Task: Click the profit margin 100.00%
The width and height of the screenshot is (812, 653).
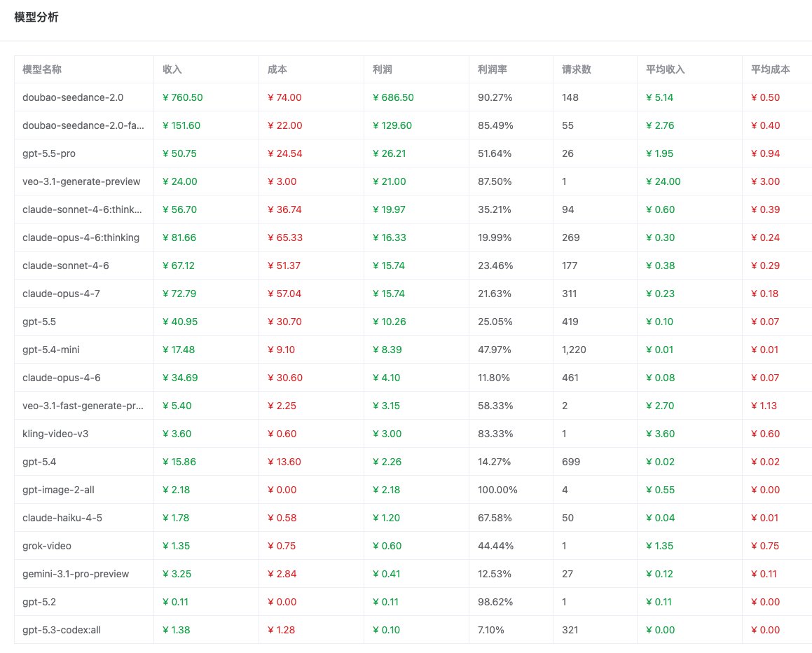Action: click(497, 489)
